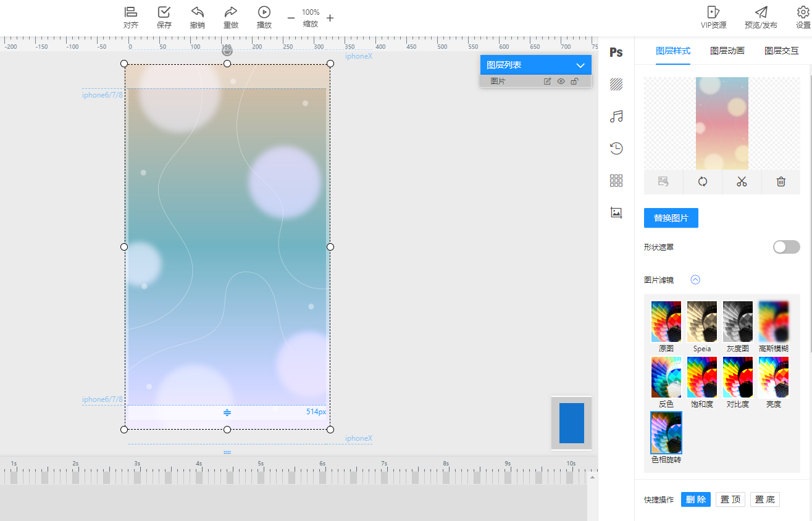Apply 饱和度 saturation filter
This screenshot has height=521, width=812.
click(702, 377)
